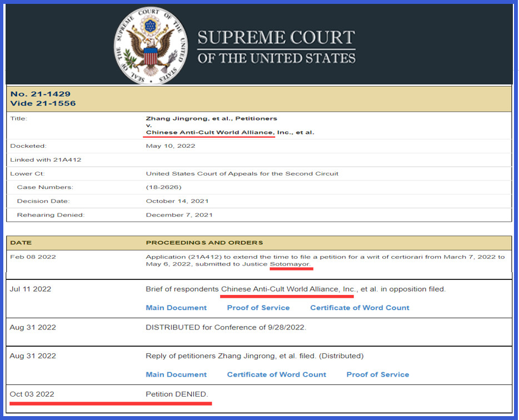Image resolution: width=519 pixels, height=420 pixels.
Task: Click the 'Jul 11 2022' date entry
Action: (x=30, y=289)
